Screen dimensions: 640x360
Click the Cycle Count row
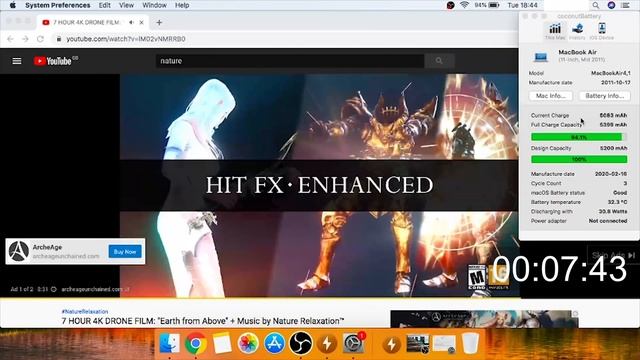[x=579, y=183]
